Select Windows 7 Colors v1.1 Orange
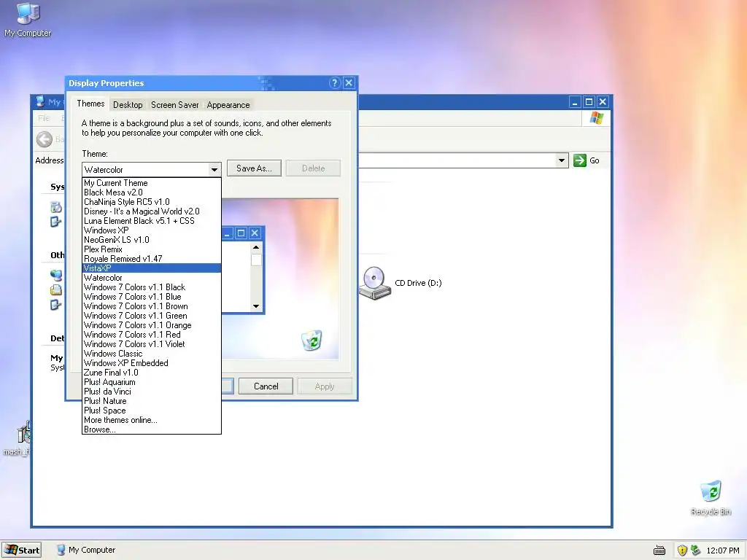The image size is (747, 560). (x=152, y=325)
